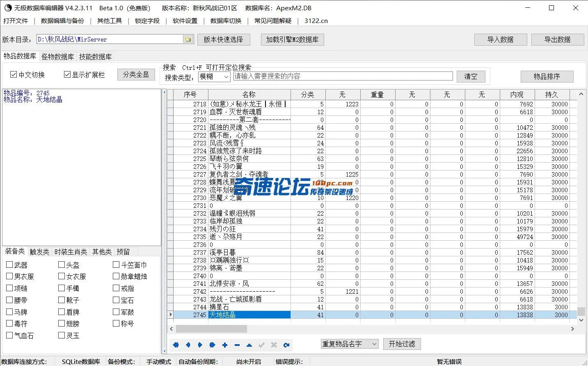
Task: Insert new record plus icon
Action: click(225, 345)
